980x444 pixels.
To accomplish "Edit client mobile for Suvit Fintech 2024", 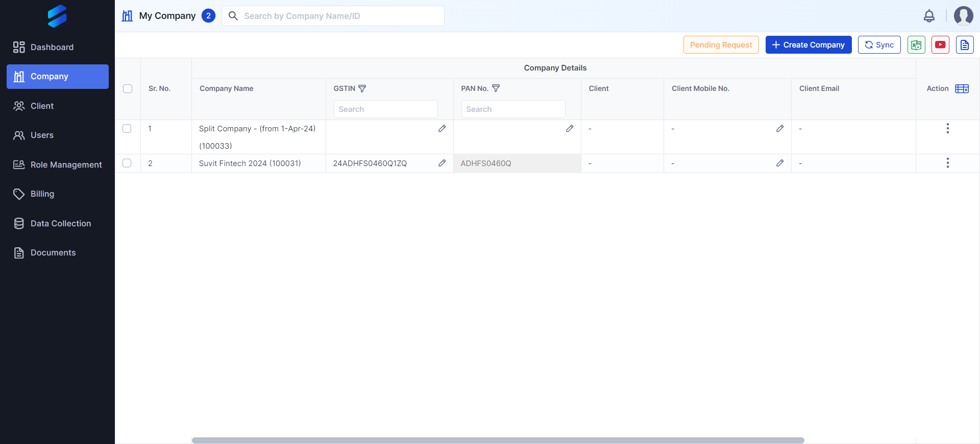I will 780,163.
